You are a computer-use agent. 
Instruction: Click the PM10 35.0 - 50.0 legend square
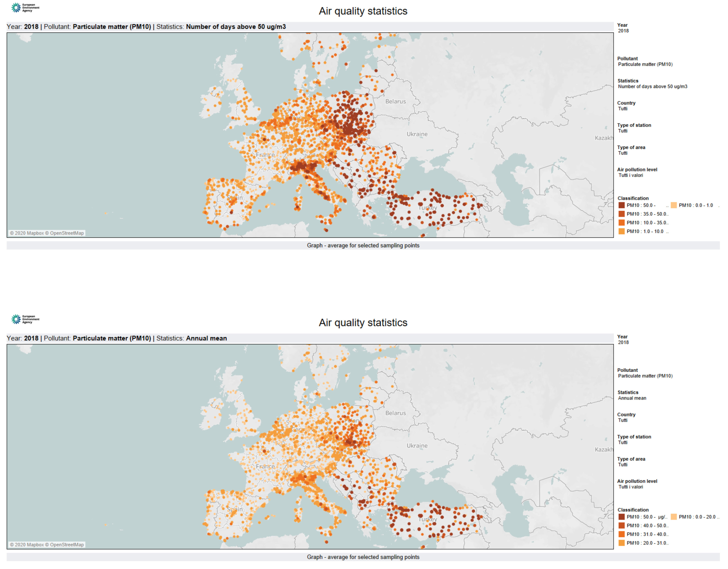pyautogui.click(x=621, y=214)
